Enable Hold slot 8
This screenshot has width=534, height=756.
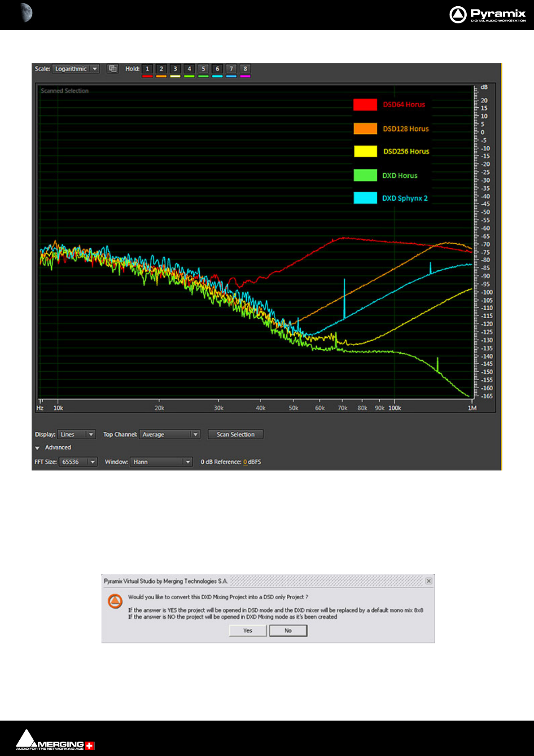point(245,69)
